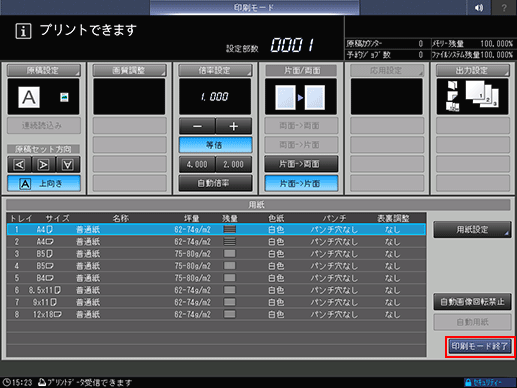The height and width of the screenshot is (388, 517).
Task: Increase magnification with the plus button
Action: pyautogui.click(x=234, y=126)
